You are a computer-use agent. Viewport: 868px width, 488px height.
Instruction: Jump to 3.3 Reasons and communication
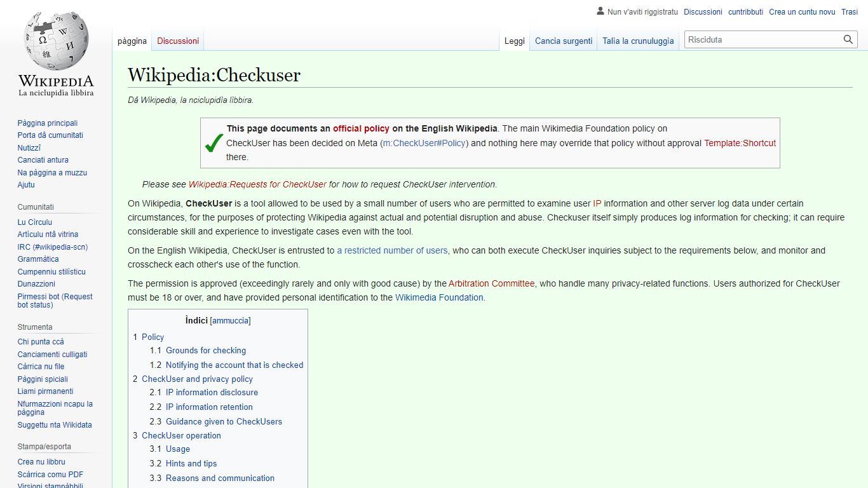click(x=212, y=478)
